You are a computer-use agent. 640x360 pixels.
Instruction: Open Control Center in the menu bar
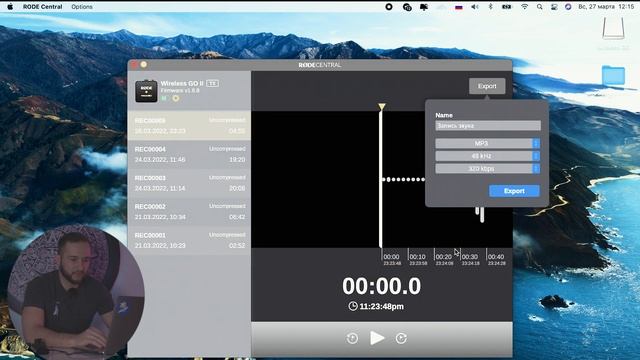click(x=554, y=7)
